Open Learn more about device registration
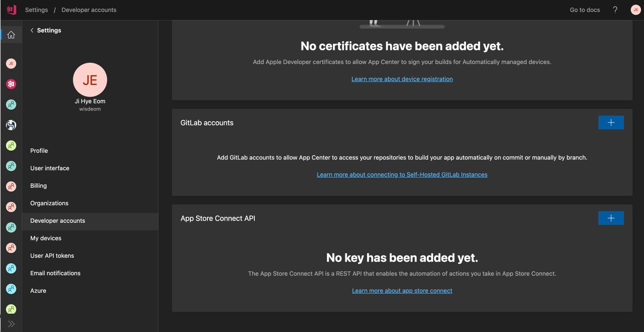This screenshot has width=644, height=332. [x=402, y=79]
